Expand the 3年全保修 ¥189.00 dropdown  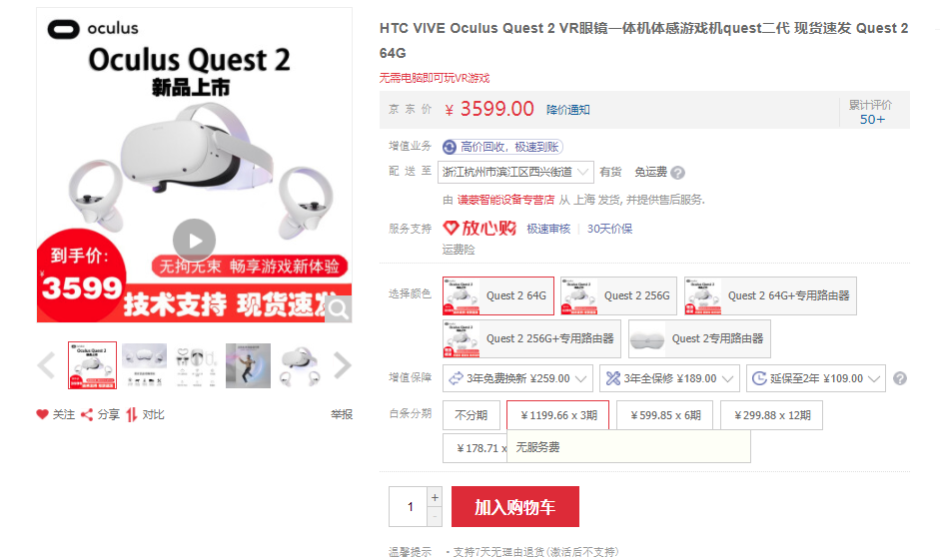click(669, 378)
